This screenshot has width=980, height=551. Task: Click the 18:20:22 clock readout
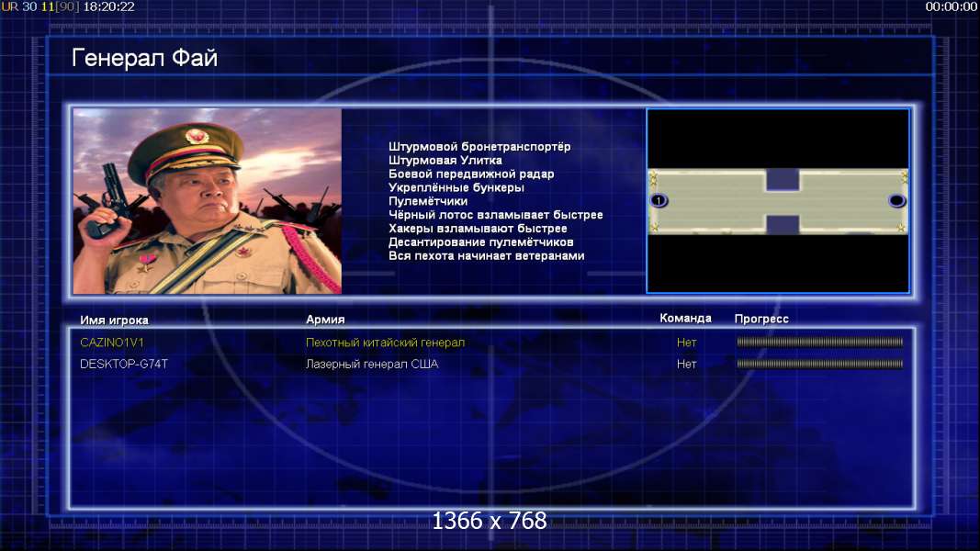108,6
